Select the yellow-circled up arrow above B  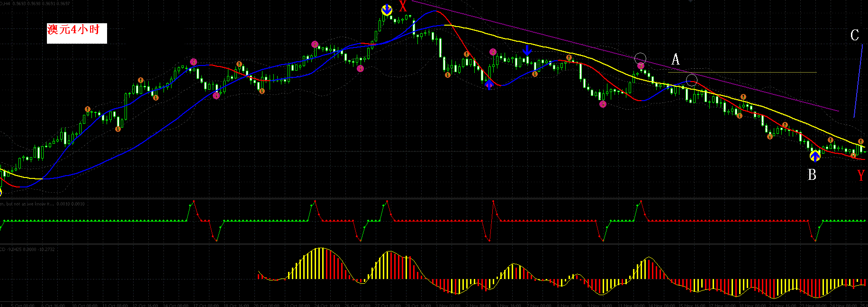(814, 156)
